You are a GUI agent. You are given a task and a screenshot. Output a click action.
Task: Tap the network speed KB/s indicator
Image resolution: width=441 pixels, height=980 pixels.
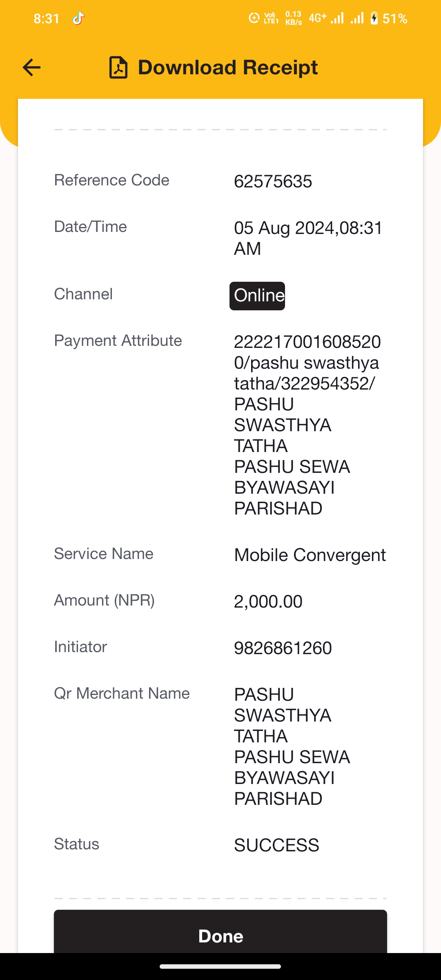click(x=294, y=18)
